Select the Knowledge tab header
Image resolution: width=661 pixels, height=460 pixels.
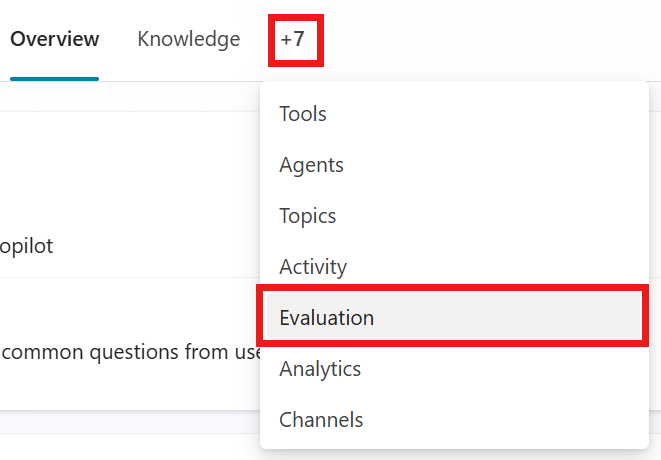[x=189, y=40]
